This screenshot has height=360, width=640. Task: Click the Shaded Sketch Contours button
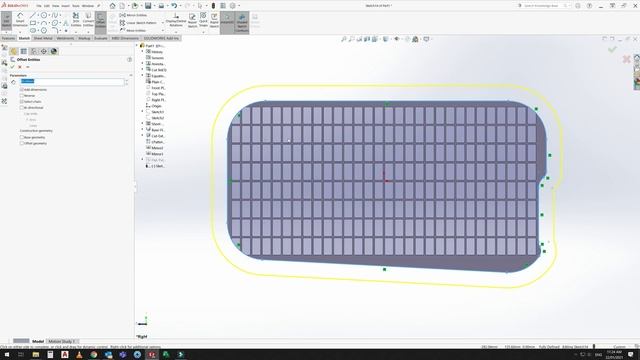pos(242,22)
